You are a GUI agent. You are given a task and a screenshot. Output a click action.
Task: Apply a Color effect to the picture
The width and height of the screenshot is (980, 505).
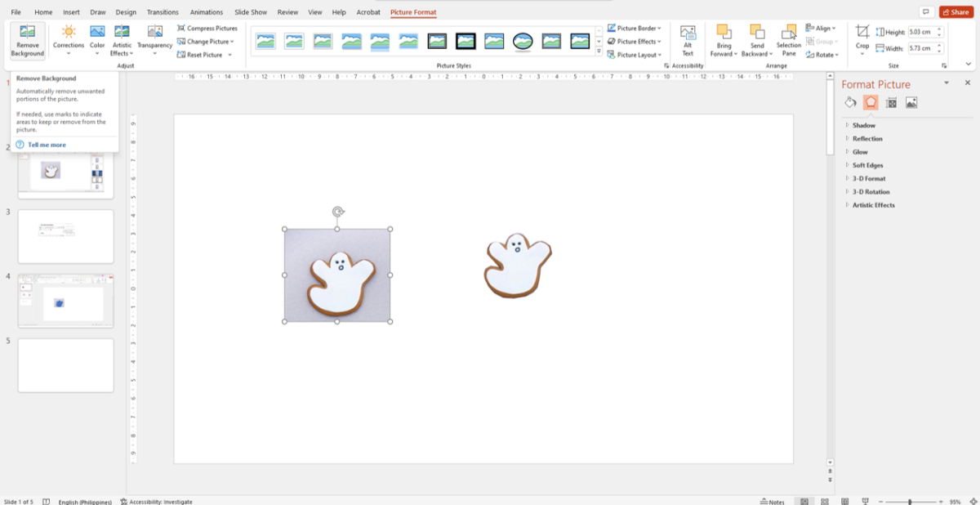(x=96, y=38)
